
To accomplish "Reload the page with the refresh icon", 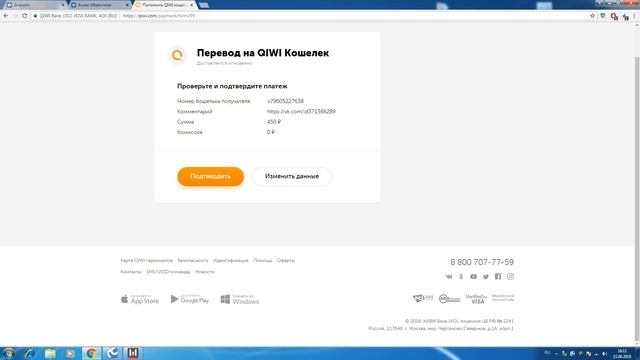I will (24, 16).
